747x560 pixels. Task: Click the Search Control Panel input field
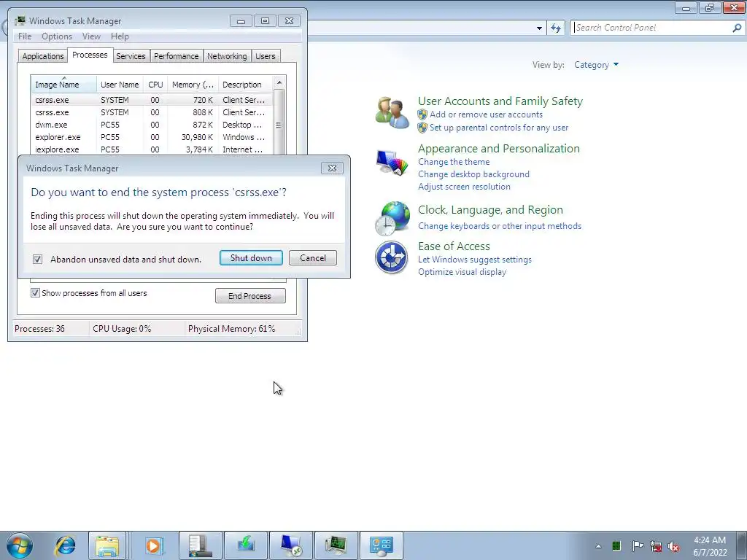pyautogui.click(x=651, y=28)
